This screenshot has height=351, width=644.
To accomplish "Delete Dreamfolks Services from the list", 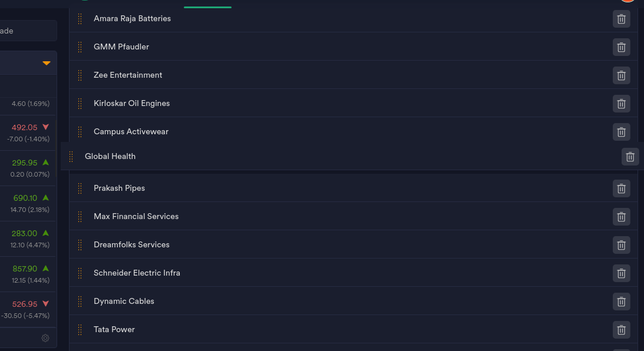I will pos(621,245).
